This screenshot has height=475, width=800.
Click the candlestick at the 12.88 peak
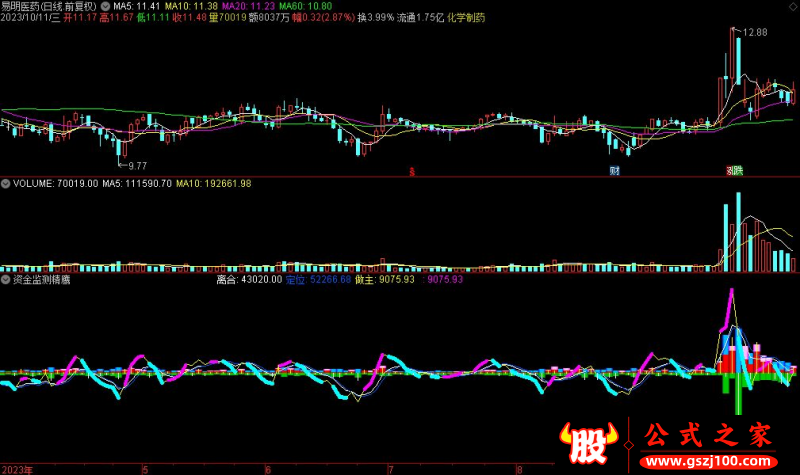pyautogui.click(x=732, y=54)
